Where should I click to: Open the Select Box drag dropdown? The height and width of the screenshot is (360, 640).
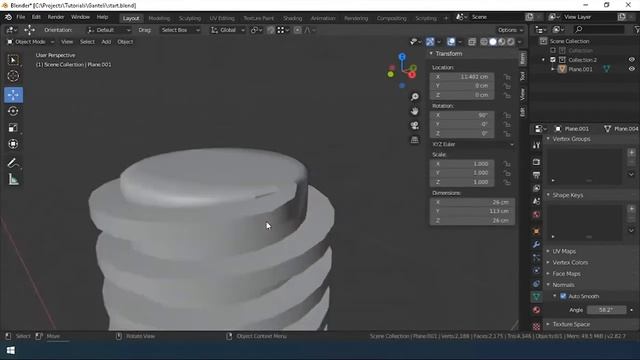tap(180, 30)
